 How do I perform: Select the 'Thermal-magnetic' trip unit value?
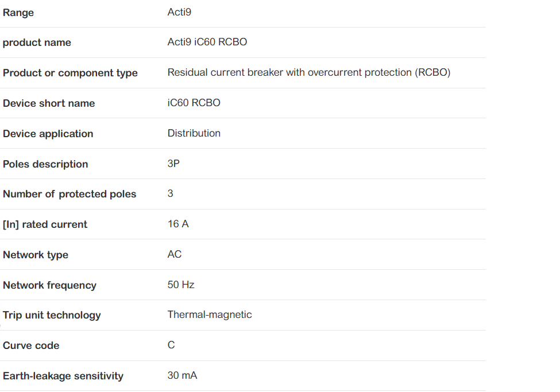210,315
